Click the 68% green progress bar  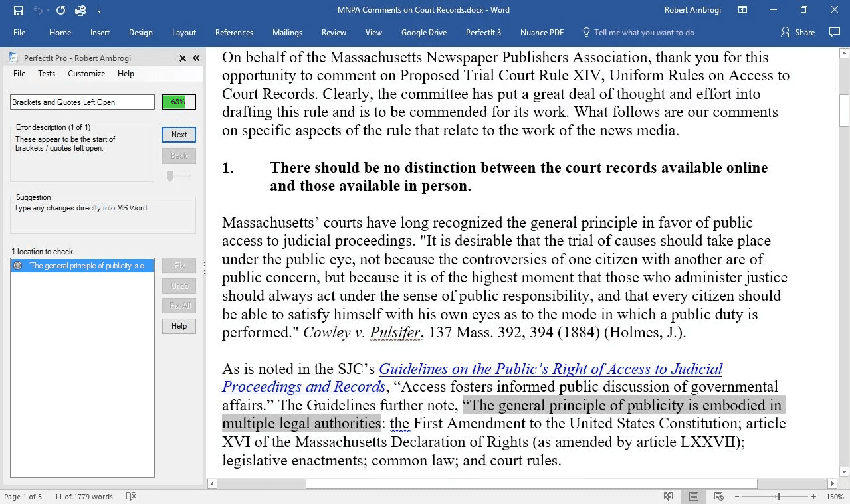pyautogui.click(x=179, y=102)
